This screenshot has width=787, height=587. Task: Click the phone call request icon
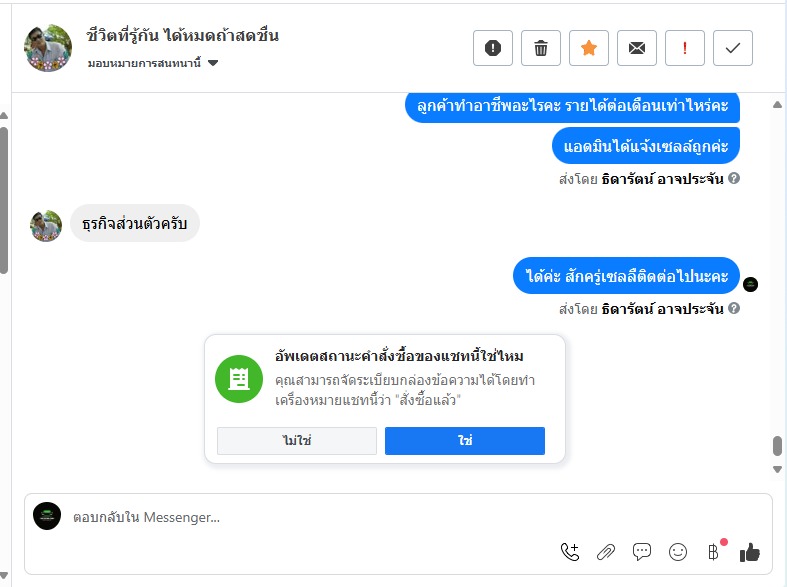(x=570, y=551)
